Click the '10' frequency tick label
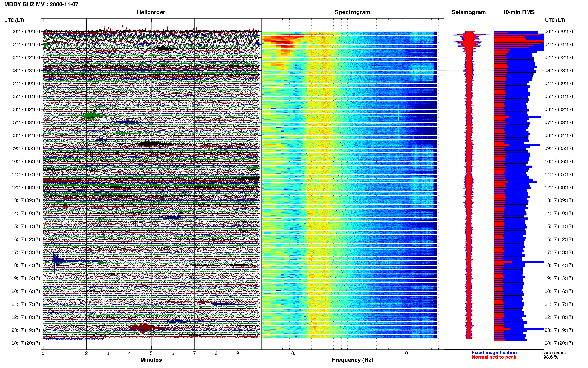The width and height of the screenshot is (588, 368). 405,353
